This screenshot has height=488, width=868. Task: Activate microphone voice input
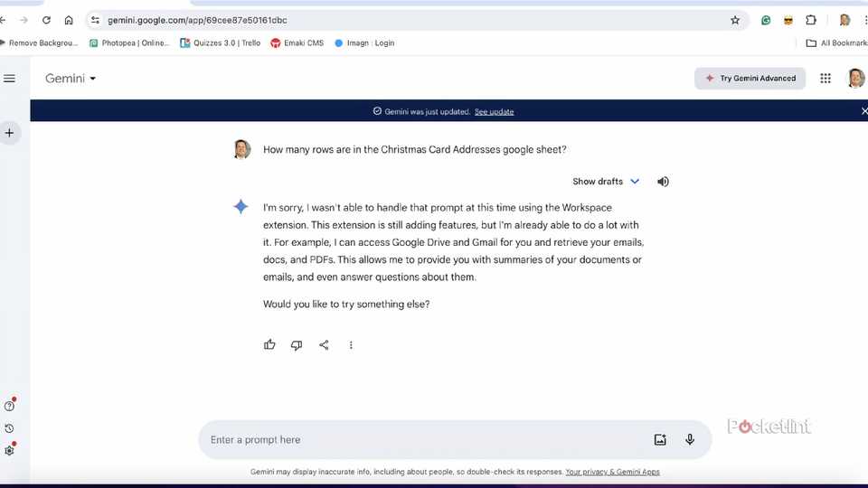pos(690,440)
